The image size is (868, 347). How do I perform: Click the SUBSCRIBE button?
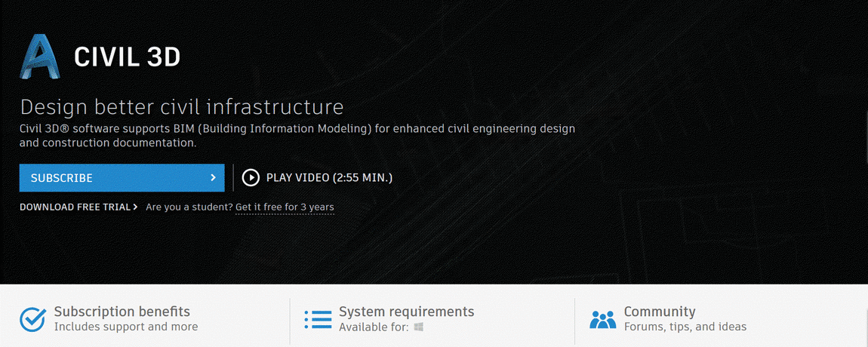(122, 178)
